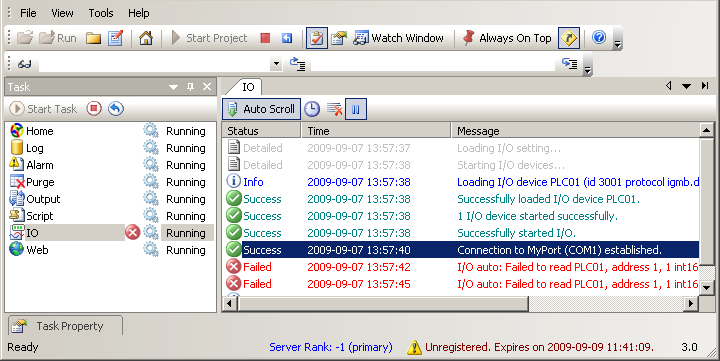Viewport: 720px width, 361px height.
Task: Open the View menu
Action: (x=62, y=13)
